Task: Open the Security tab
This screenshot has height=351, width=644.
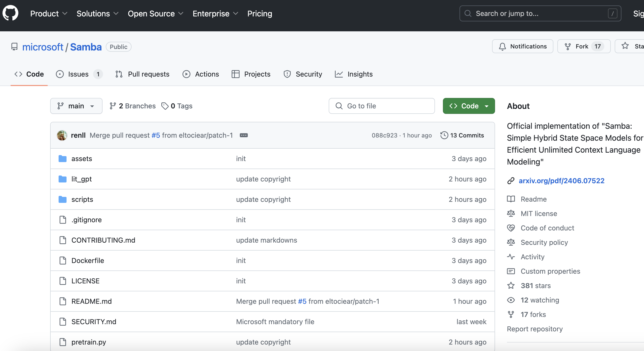Action: pos(303,74)
